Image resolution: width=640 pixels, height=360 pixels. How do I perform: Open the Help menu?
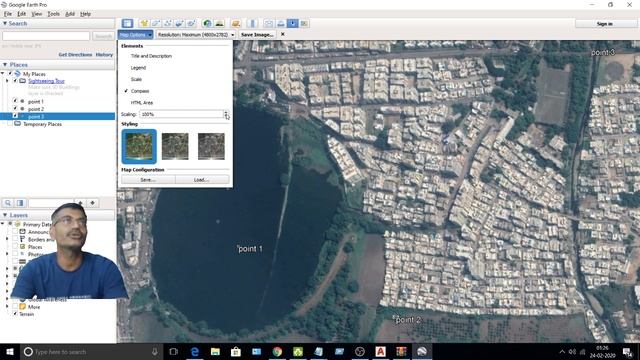(85, 14)
